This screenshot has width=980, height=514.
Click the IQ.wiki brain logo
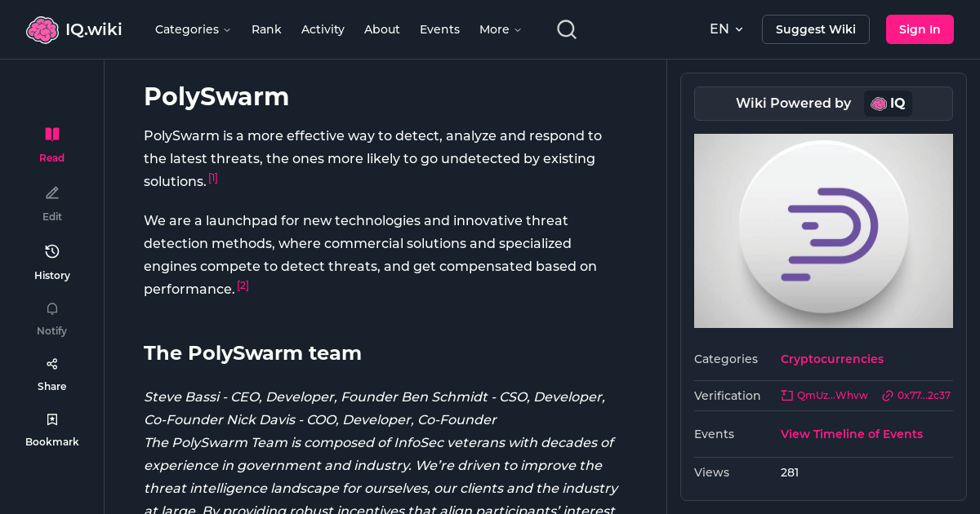click(42, 29)
